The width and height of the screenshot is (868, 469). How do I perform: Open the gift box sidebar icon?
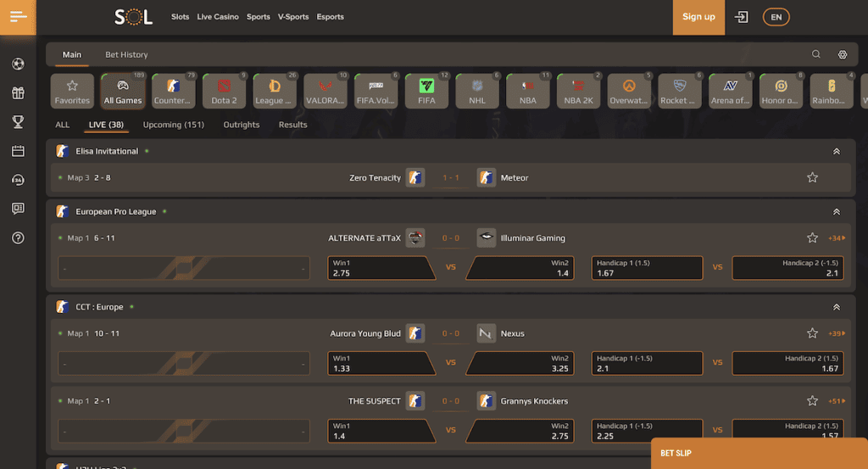point(18,93)
